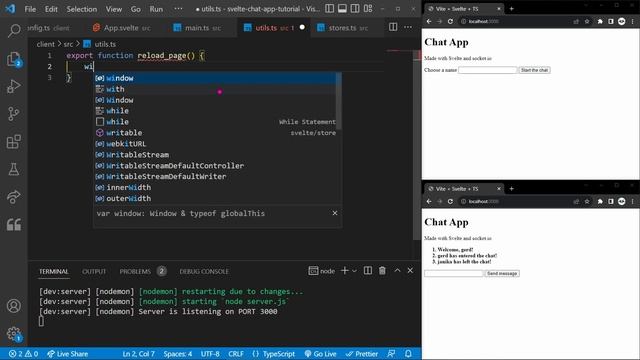Click 'Start the chat' button in top browser
The image size is (640, 360).
coord(534,70)
